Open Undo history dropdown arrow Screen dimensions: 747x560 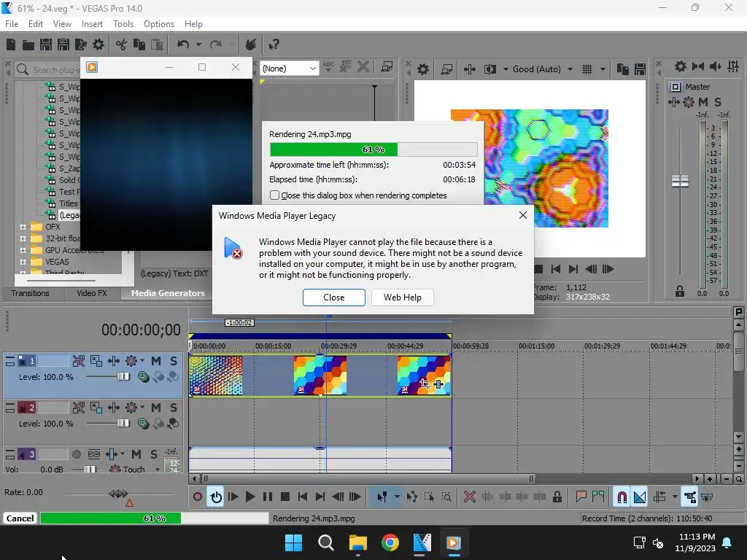pyautogui.click(x=198, y=44)
